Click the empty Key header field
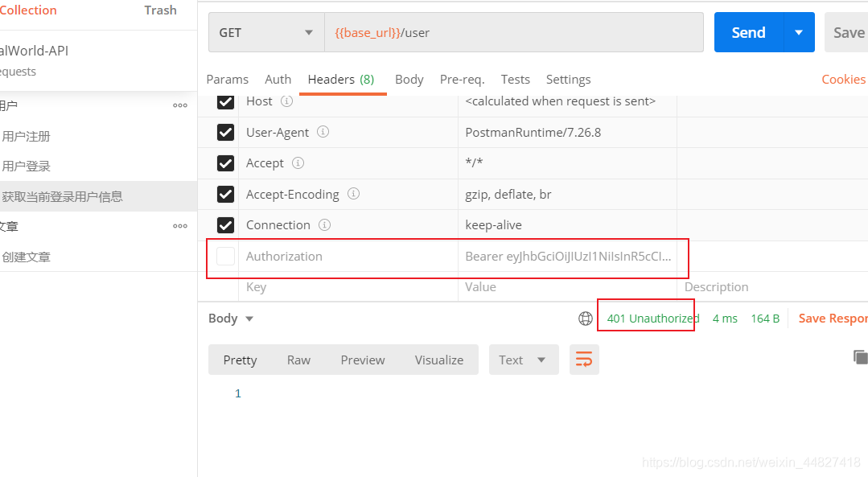This screenshot has height=477, width=868. coord(348,287)
